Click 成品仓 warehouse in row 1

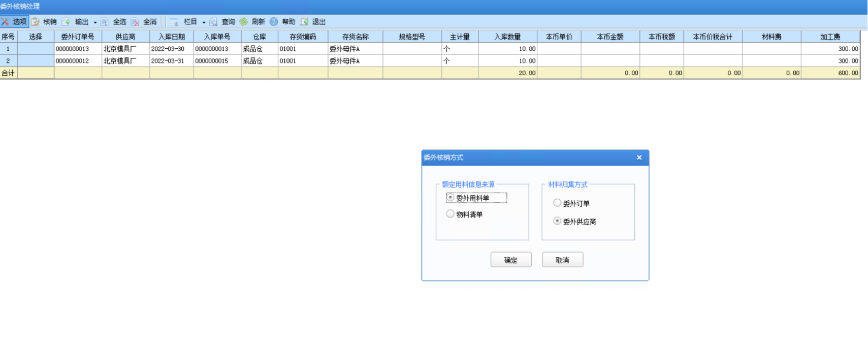[260, 49]
